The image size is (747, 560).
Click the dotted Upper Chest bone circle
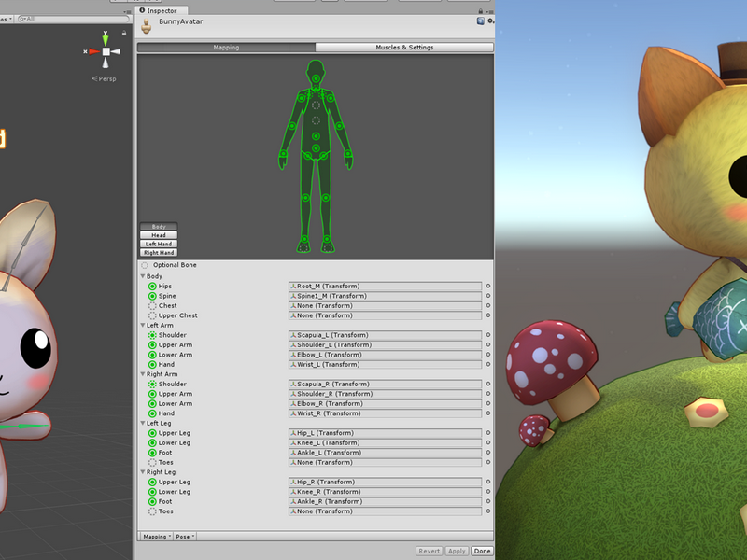point(152,315)
